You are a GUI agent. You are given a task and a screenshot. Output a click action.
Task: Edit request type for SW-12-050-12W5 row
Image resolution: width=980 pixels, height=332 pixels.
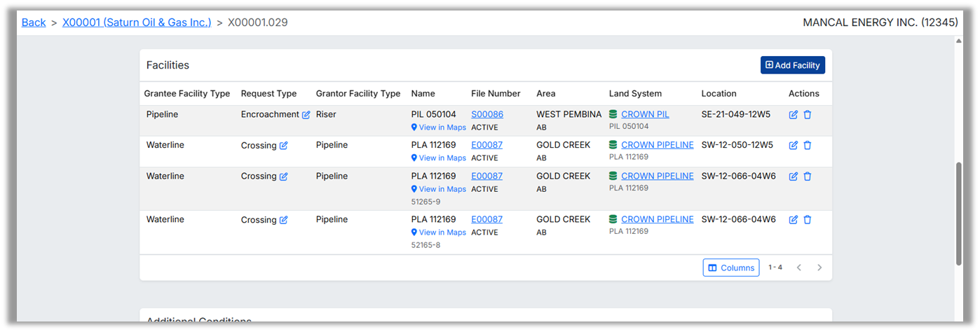tap(284, 146)
